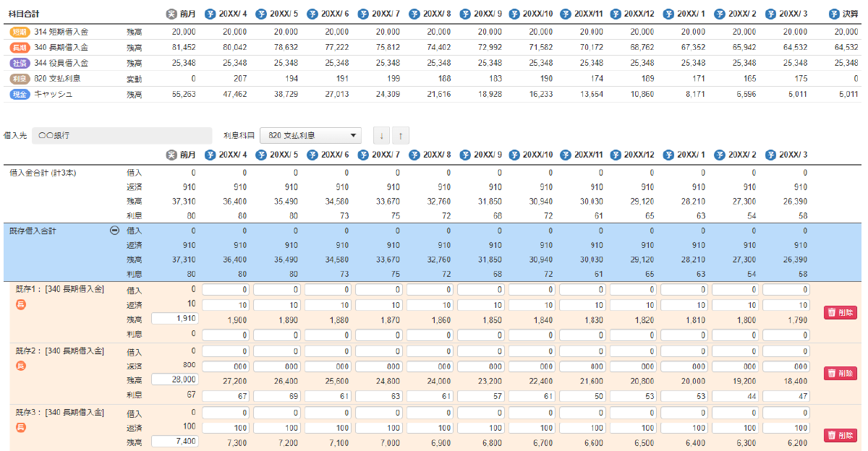Edit 既存2 利息 field showing 69 for 20XX/5
The image size is (868, 451).
point(277,397)
